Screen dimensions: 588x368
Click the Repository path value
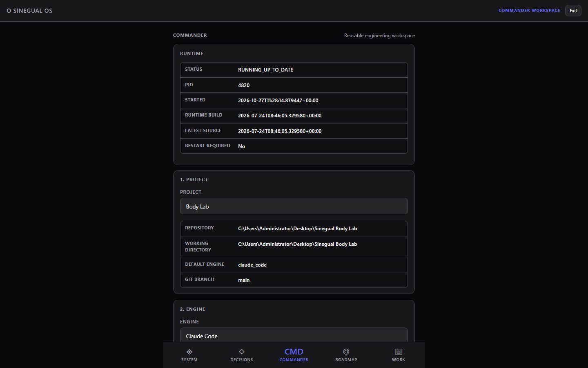[x=297, y=229]
